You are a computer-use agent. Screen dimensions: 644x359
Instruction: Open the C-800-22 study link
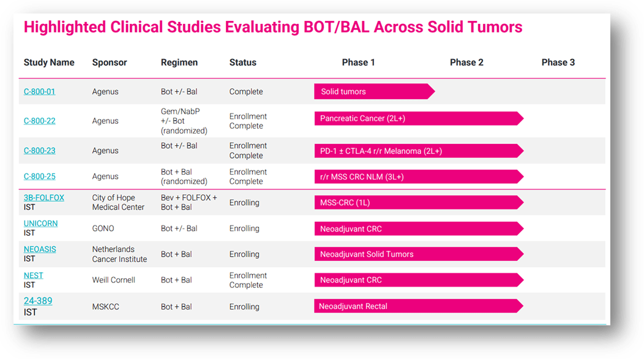39,121
